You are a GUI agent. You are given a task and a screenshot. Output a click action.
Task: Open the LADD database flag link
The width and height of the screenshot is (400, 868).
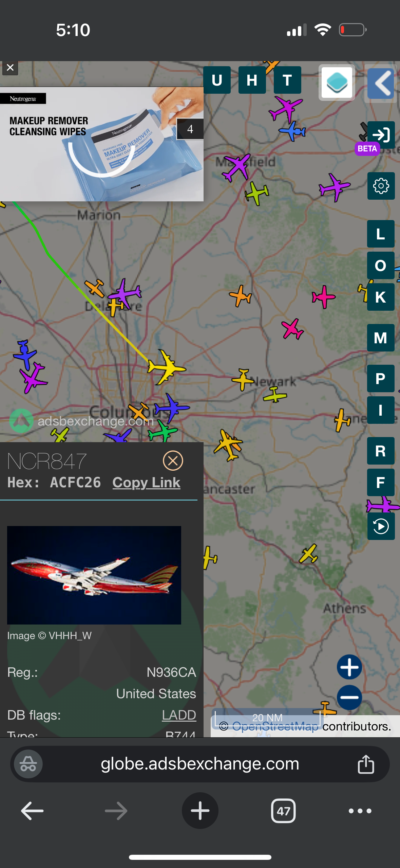point(179,715)
